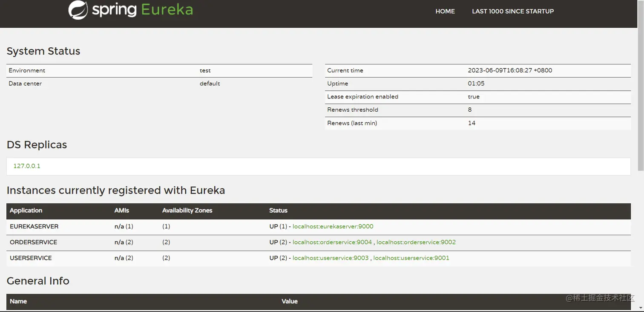This screenshot has width=644, height=312.
Task: Open the HOME navigation link
Action: (x=445, y=12)
